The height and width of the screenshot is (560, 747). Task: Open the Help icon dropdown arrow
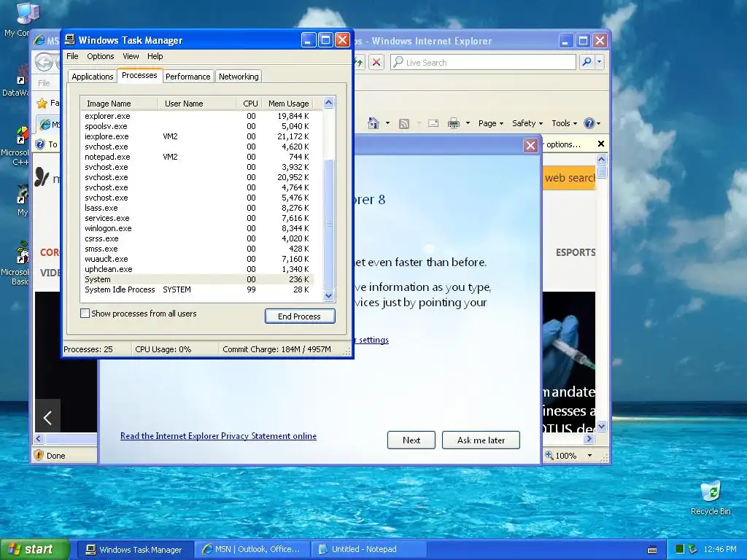point(598,123)
